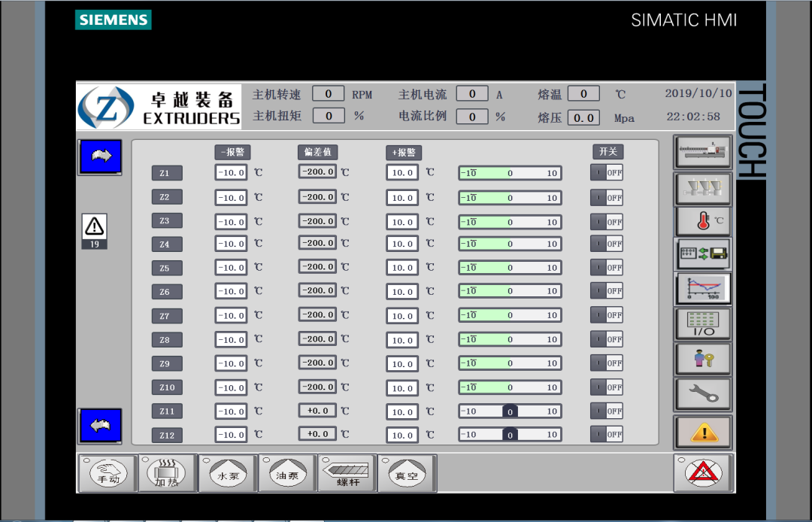This screenshot has width=812, height=522.
Task: Open the trend curve chart page
Action: click(x=702, y=288)
